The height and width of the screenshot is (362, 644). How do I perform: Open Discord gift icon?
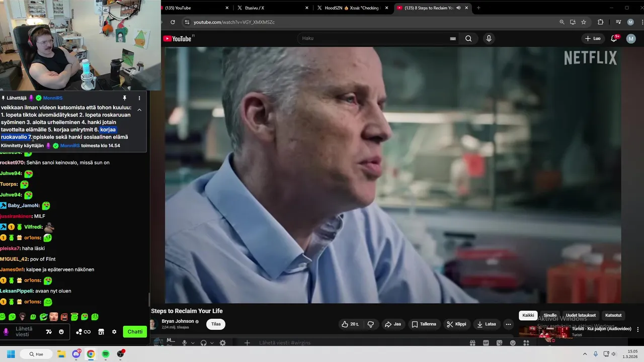click(472, 343)
